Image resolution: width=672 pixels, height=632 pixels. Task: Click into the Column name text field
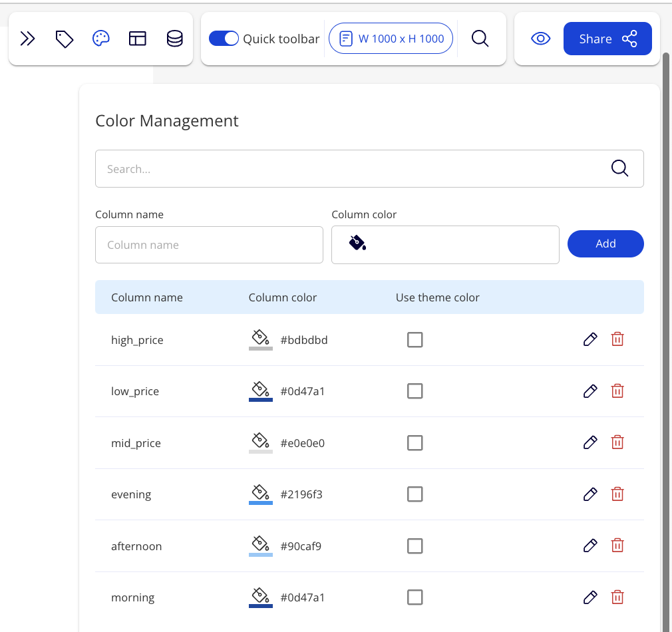click(x=209, y=245)
